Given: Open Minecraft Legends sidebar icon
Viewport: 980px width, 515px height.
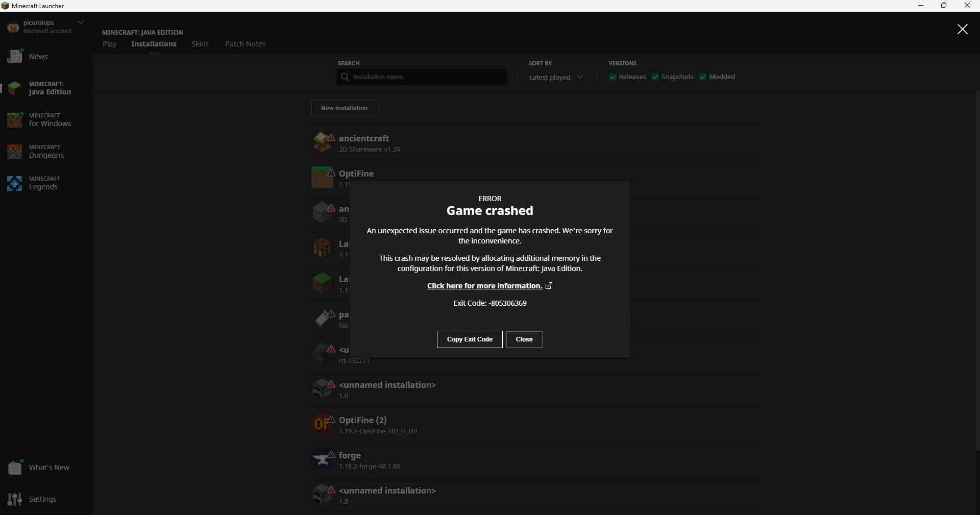Looking at the screenshot, I should (15, 183).
